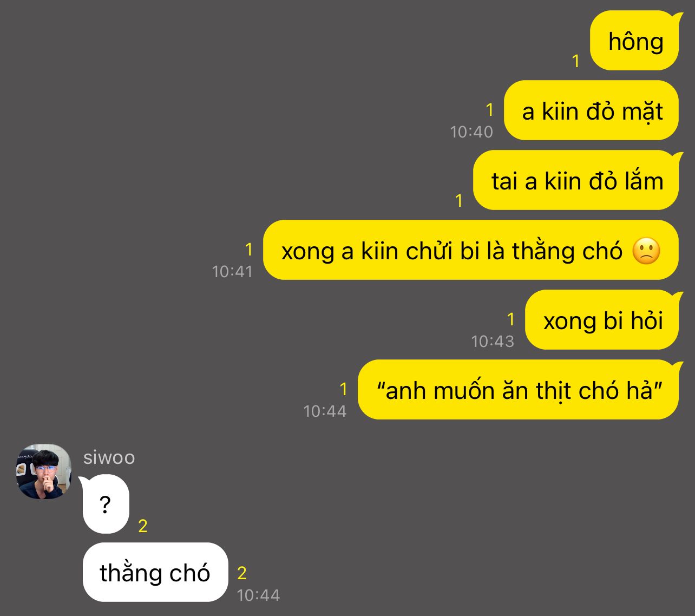Tap unread count 2 beside "thằng chó"

(242, 573)
